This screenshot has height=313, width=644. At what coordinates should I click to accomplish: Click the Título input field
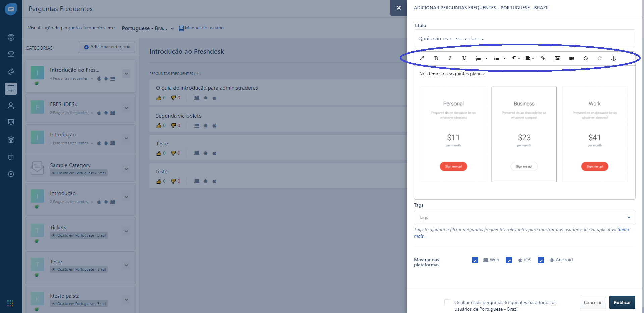click(x=524, y=38)
